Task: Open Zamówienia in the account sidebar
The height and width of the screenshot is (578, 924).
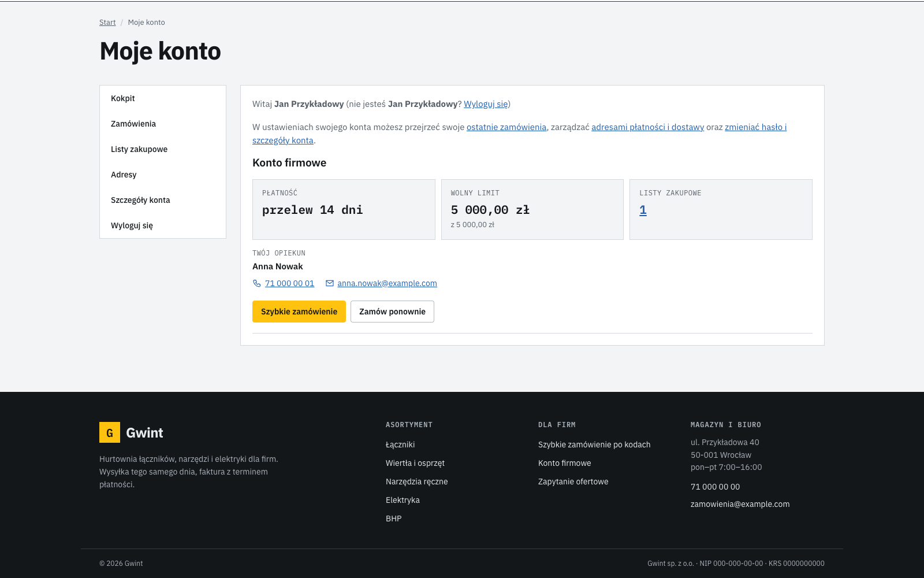Action: [163, 124]
